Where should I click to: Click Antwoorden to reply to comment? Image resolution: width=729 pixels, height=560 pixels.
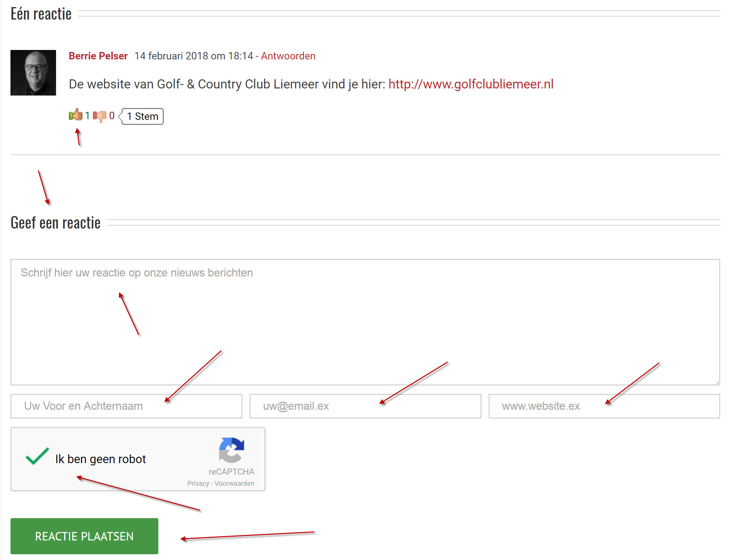[x=288, y=56]
